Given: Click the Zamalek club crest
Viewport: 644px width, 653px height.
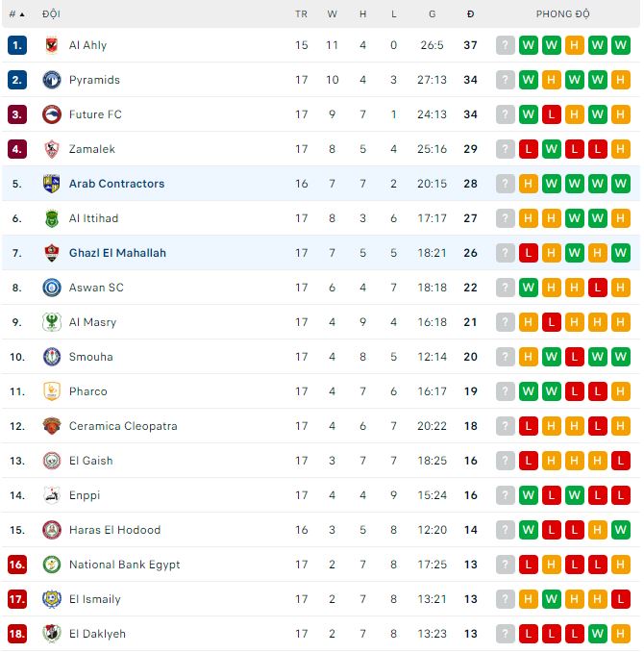Looking at the screenshot, I should pos(51,149).
